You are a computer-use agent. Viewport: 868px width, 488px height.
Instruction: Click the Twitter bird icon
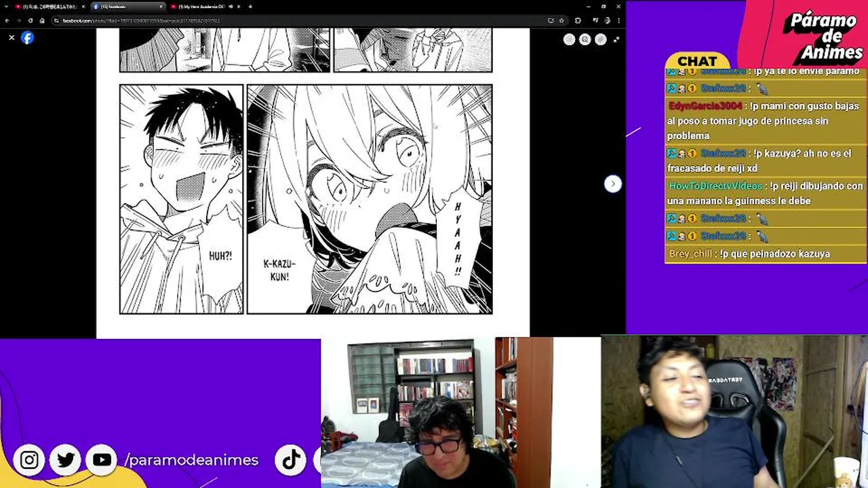[x=66, y=460]
